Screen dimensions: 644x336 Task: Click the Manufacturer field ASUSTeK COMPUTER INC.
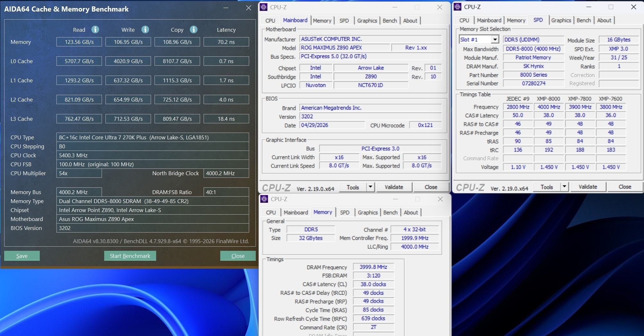[371, 39]
